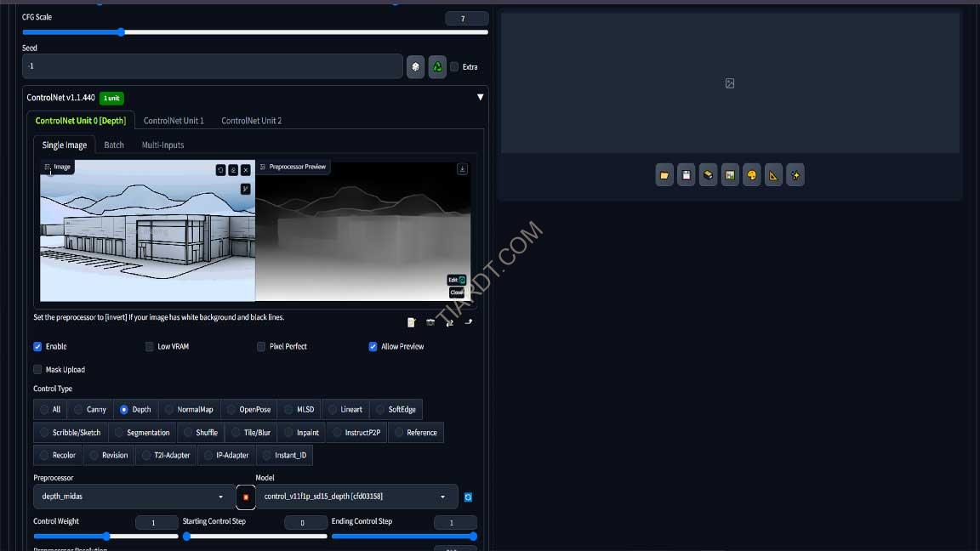Image resolution: width=980 pixels, height=551 pixels.
Task: Open the Model control_v11f1p_sd15_depth dropdown
Action: click(356, 497)
